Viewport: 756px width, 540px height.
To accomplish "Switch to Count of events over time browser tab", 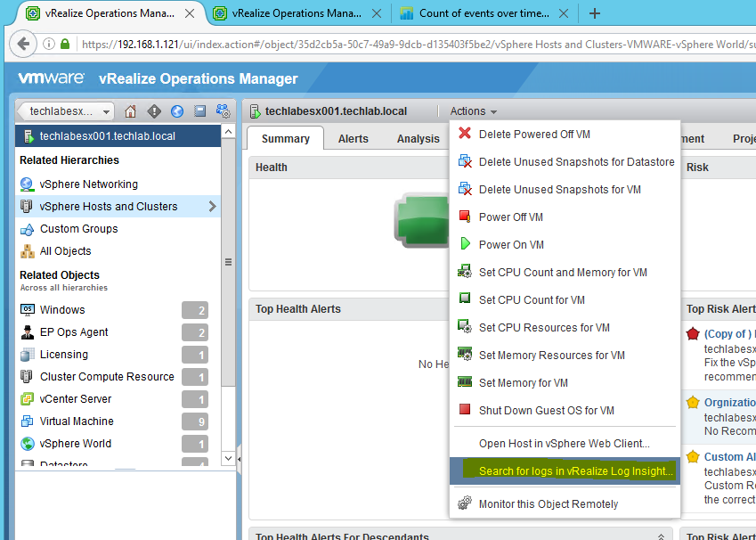I will tap(484, 13).
